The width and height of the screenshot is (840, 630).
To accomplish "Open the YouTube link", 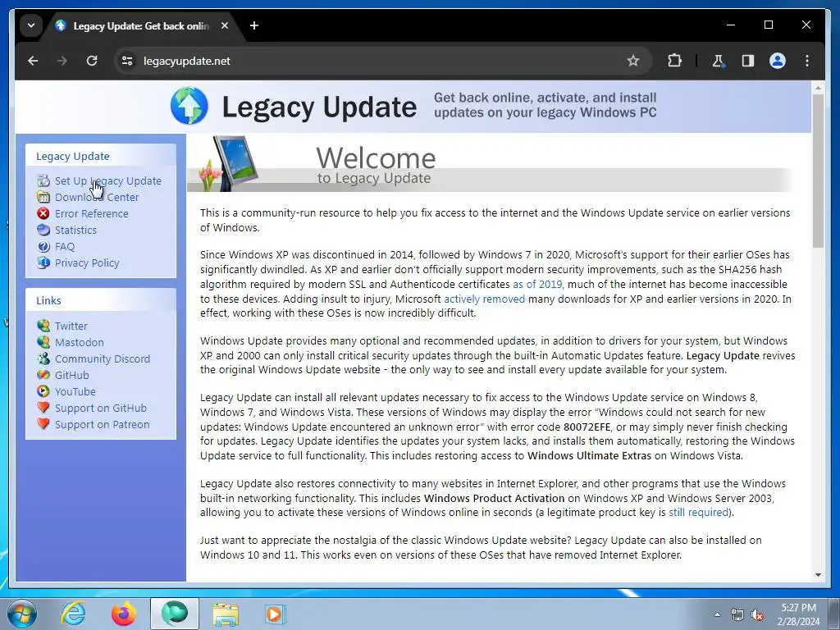I will pyautogui.click(x=75, y=391).
